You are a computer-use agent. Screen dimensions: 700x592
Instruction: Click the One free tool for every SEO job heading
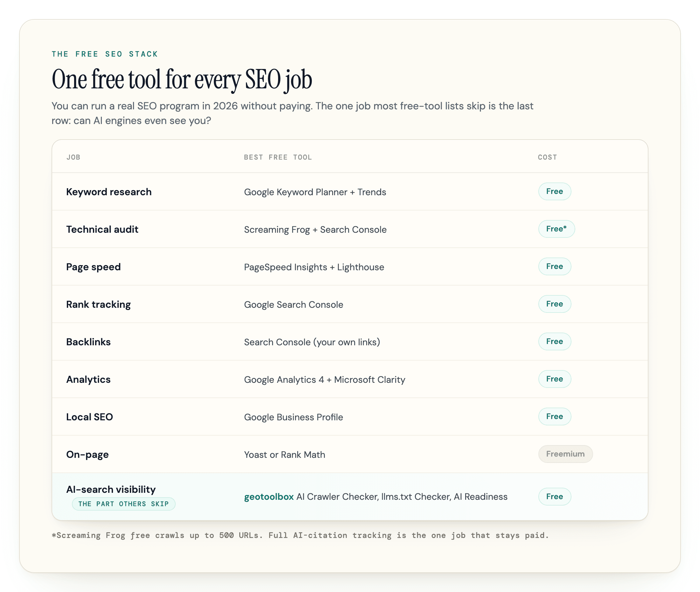coord(182,79)
